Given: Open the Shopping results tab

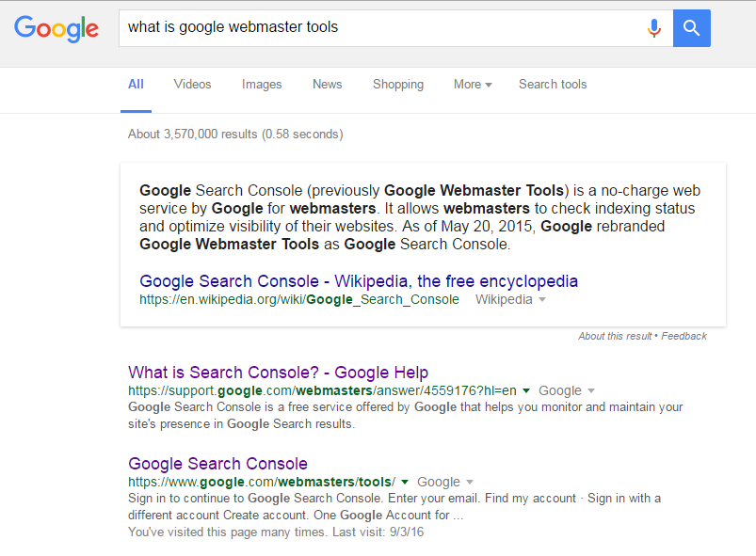Looking at the screenshot, I should coord(397,84).
